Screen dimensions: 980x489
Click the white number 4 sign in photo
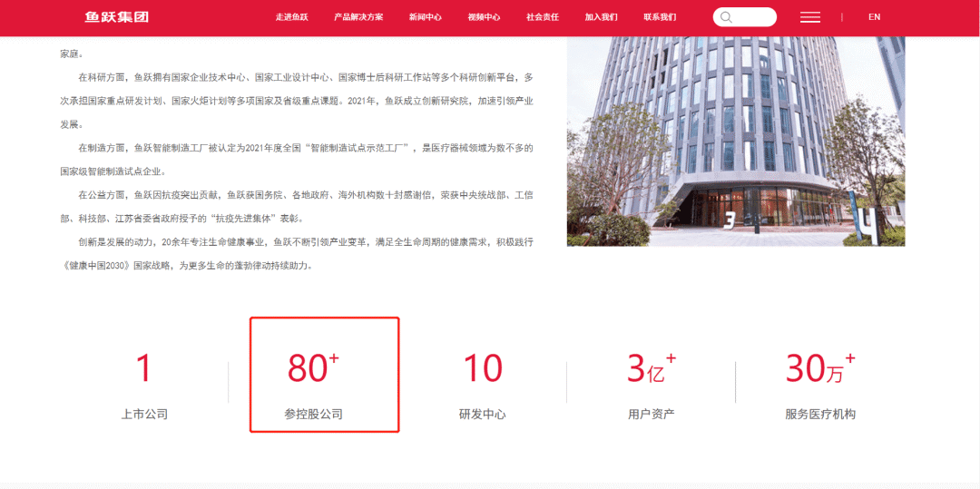867,227
